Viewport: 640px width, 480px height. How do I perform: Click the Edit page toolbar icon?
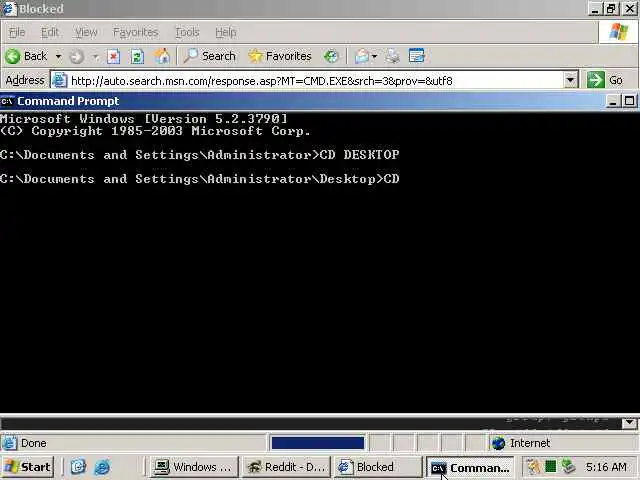[x=417, y=56]
